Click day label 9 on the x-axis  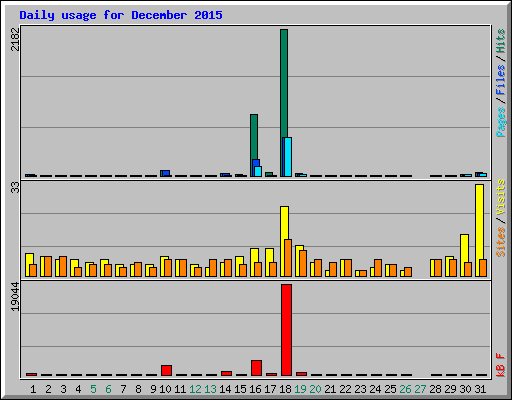(153, 389)
